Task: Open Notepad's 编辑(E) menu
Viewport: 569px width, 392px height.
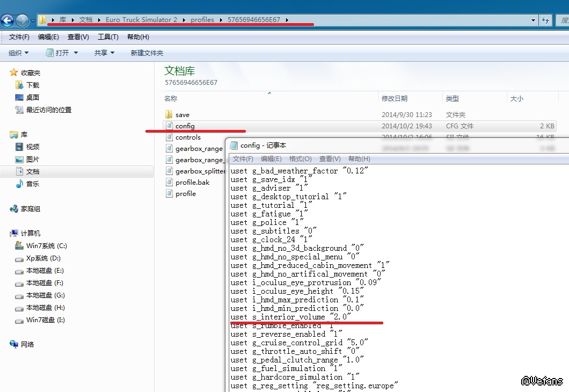Action: [x=271, y=158]
